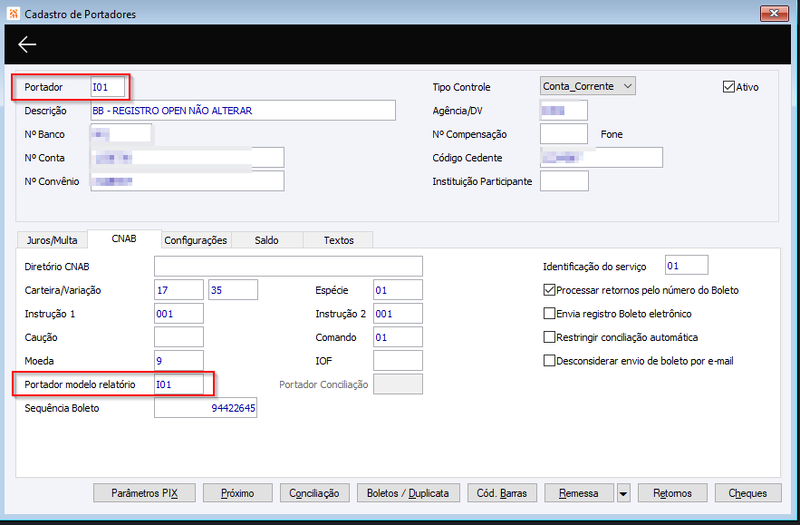Switch to the Saldo tab
Screen dimensions: 800x525
click(x=266, y=240)
